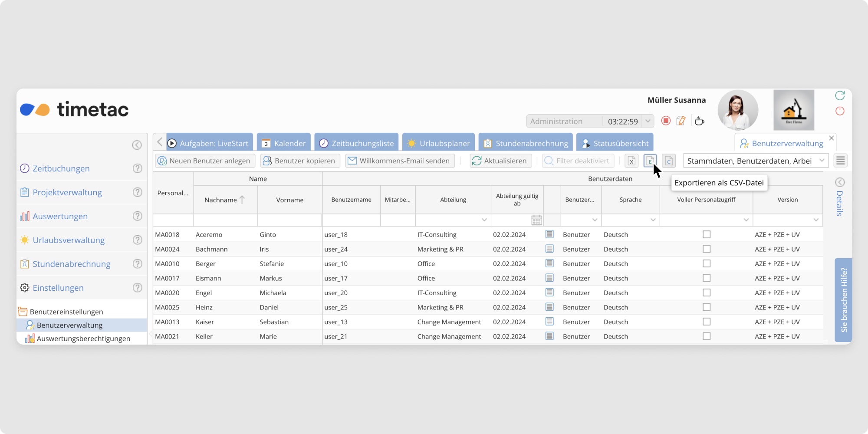Switch to the Urlaubsplaner tab
868x434 pixels.
pyautogui.click(x=438, y=143)
